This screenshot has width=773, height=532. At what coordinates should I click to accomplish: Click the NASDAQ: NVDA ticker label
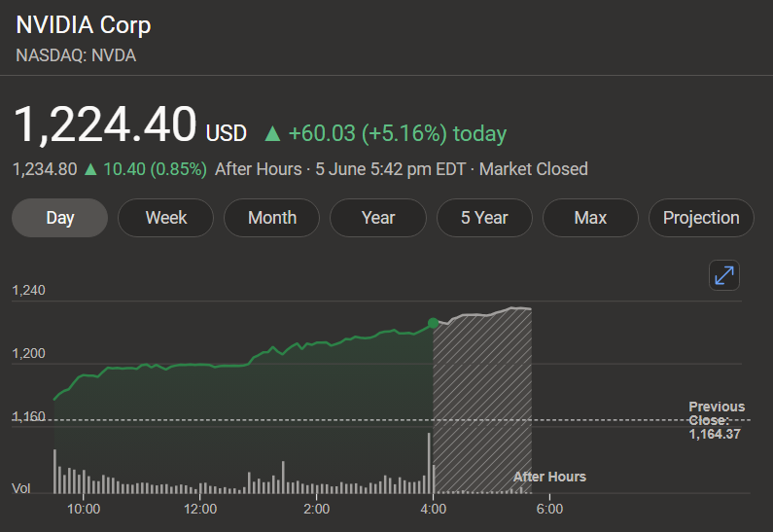(76, 55)
